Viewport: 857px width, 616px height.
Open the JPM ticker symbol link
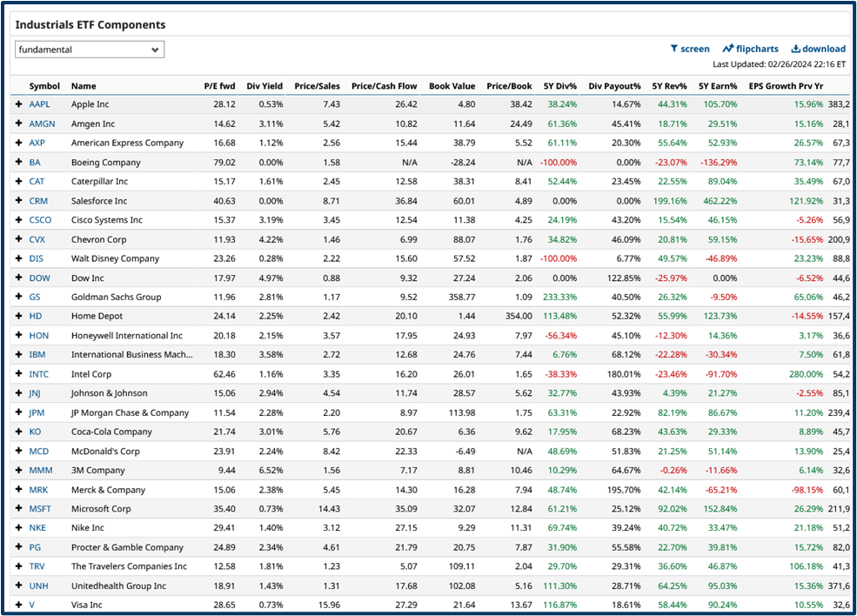click(x=37, y=412)
